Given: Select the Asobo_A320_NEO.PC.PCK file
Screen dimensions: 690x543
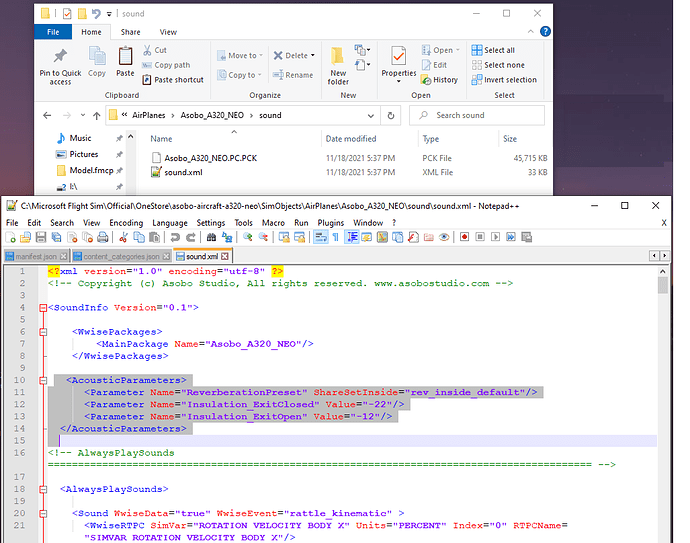Looking at the screenshot, I should coord(204,158).
